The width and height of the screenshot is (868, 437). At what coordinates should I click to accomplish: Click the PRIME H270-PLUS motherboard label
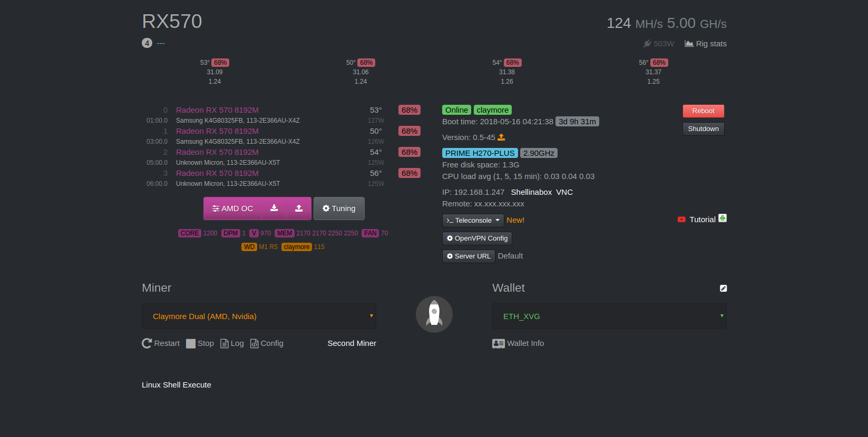480,153
